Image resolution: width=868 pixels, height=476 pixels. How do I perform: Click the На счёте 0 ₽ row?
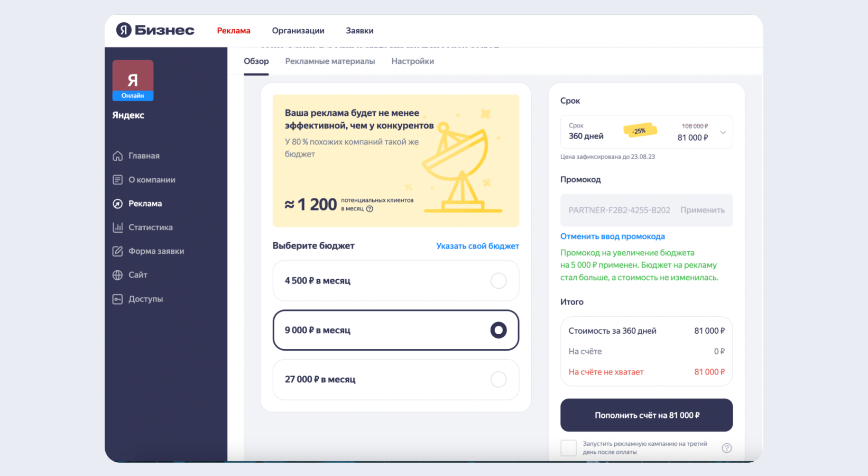(x=647, y=351)
